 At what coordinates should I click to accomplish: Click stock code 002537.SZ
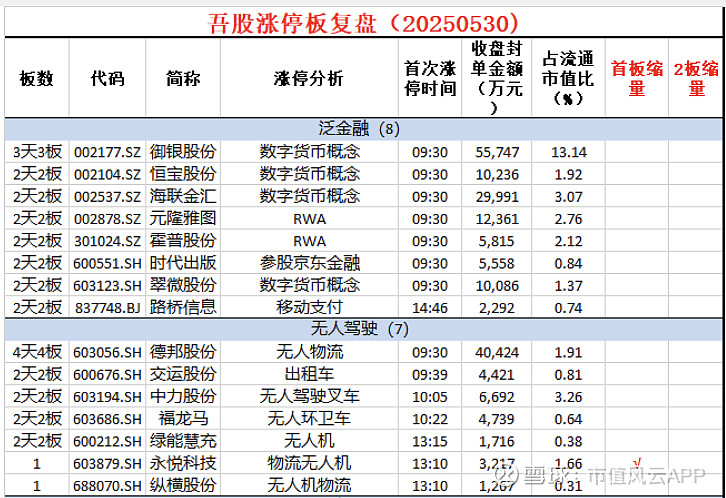point(107,196)
